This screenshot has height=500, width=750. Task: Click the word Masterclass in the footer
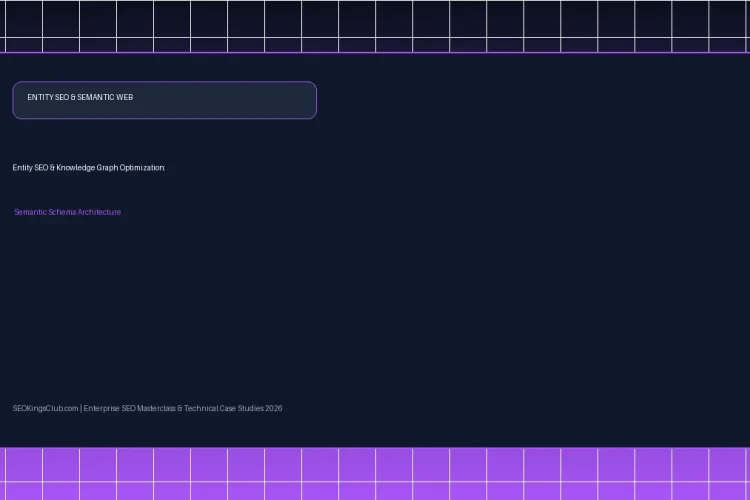coord(156,408)
